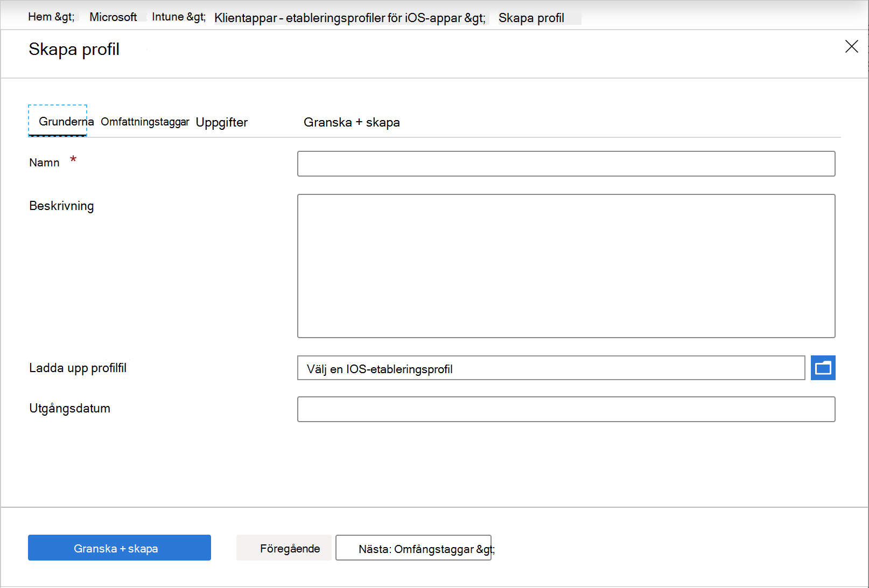Click the Beskrivning label
869x588 pixels.
[x=61, y=206]
